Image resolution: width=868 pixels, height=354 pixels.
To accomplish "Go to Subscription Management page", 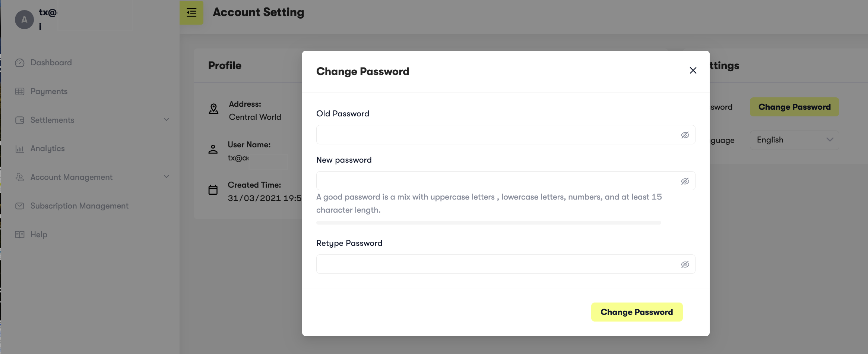I will coord(79,206).
